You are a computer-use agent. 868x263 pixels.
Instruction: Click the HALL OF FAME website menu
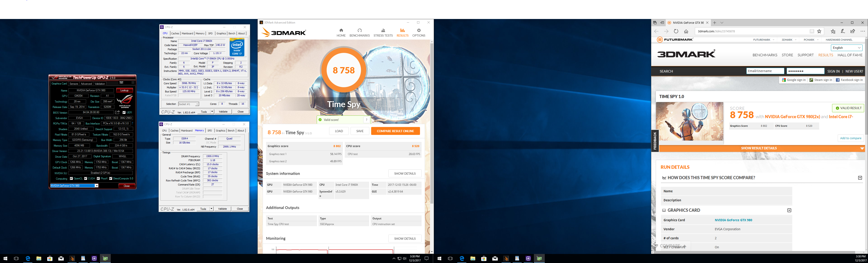click(850, 55)
